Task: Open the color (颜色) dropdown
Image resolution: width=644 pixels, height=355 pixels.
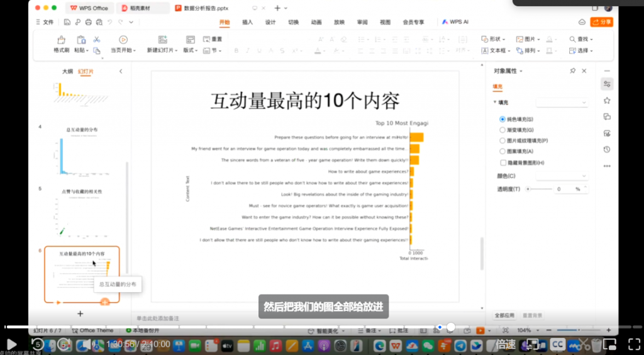Action: [x=562, y=176]
